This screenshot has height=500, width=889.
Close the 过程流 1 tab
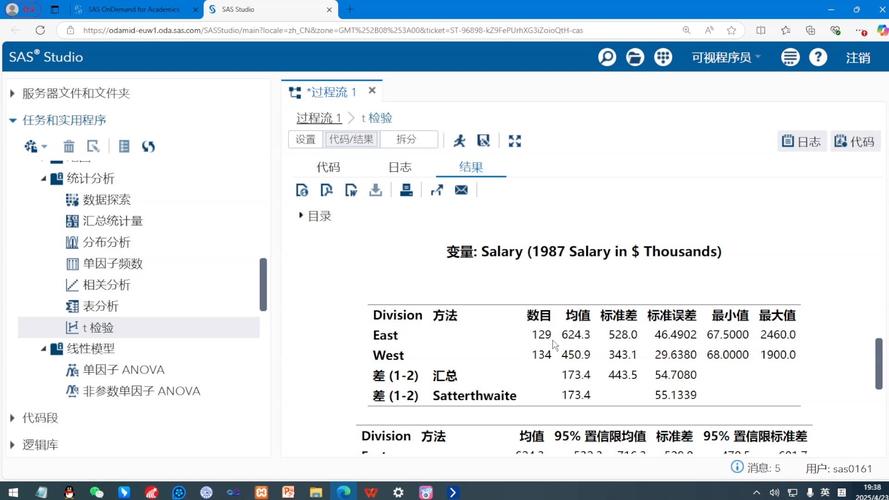pyautogui.click(x=372, y=91)
